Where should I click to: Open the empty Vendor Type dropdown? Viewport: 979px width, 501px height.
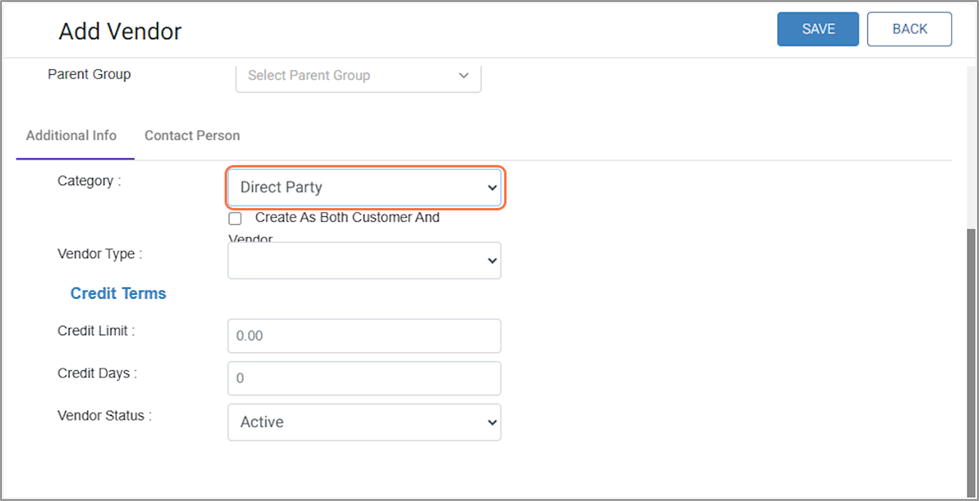[x=364, y=260]
